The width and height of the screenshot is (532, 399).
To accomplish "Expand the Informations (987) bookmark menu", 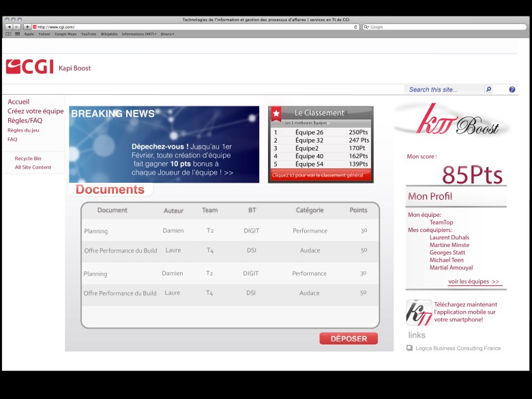I will [x=139, y=34].
